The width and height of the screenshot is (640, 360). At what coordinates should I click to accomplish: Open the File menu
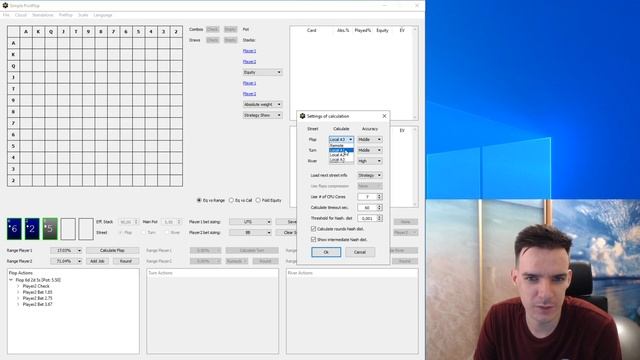[6, 15]
